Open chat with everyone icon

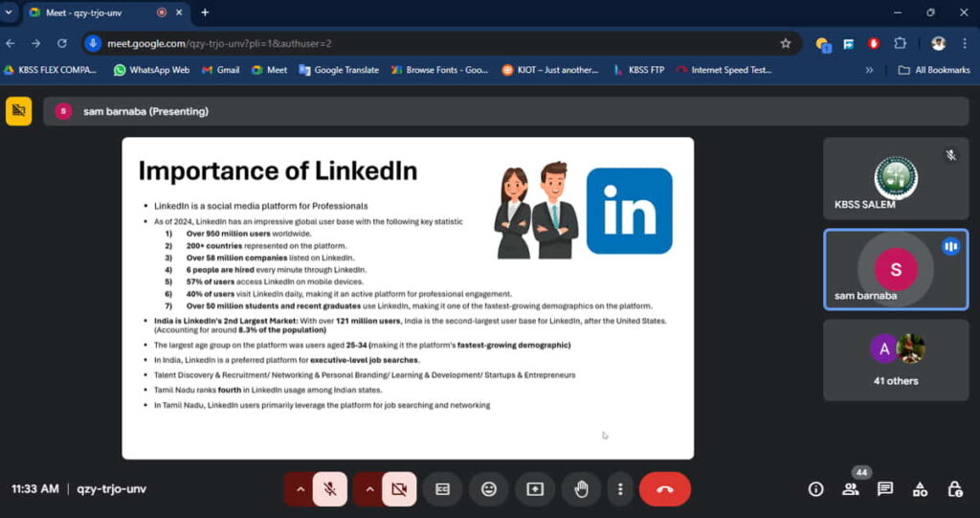click(885, 489)
